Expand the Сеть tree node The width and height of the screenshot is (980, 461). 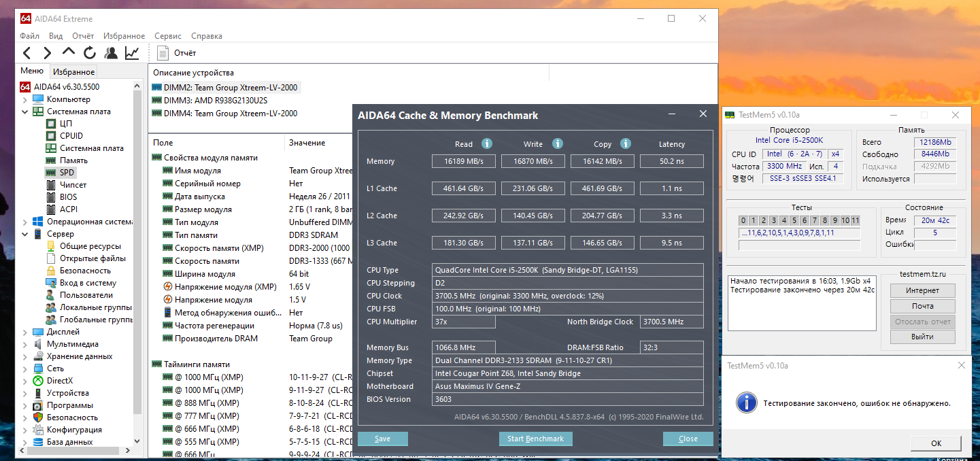coord(25,369)
